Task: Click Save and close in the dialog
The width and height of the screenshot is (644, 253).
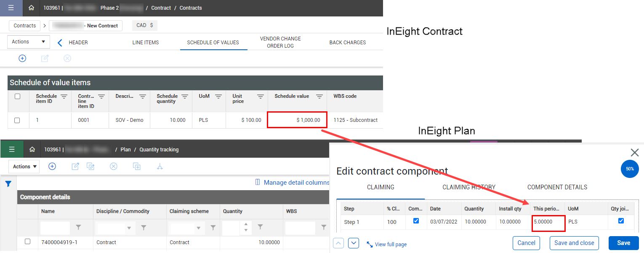Action: click(574, 243)
